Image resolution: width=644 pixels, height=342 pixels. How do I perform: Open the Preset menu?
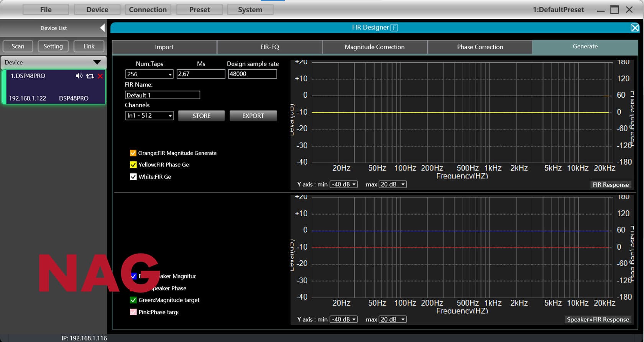tap(199, 10)
